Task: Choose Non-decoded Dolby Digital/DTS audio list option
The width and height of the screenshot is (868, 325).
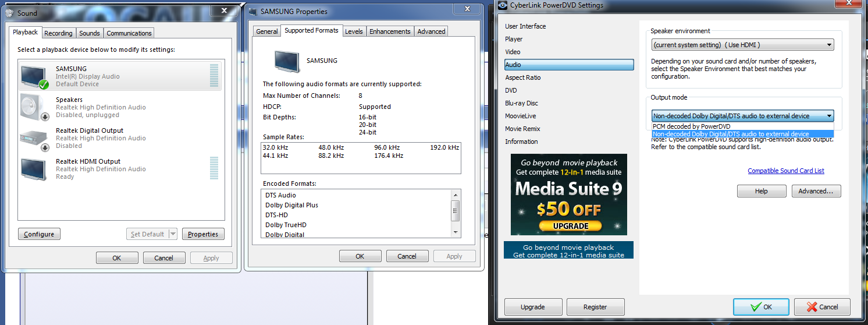Action: 743,134
